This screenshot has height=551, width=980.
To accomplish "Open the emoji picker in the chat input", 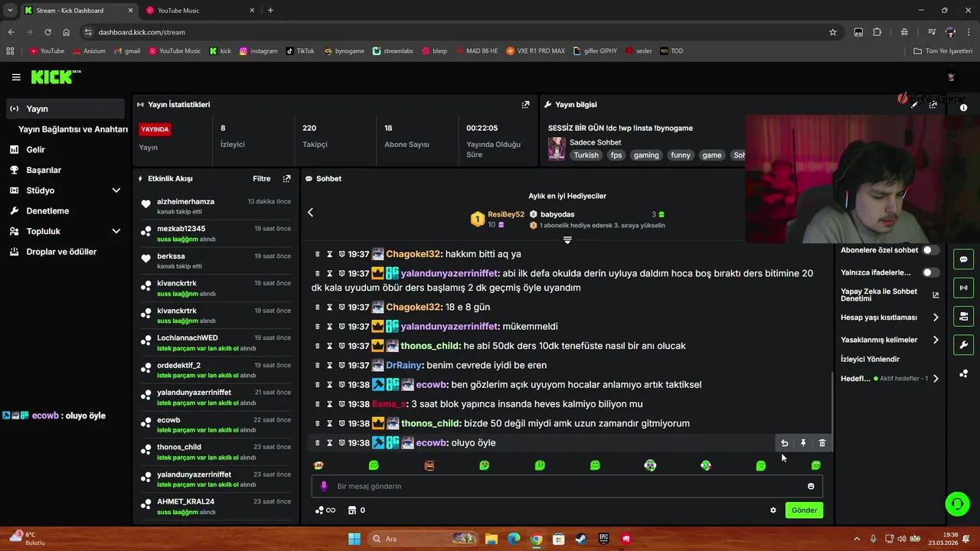I will (810, 486).
